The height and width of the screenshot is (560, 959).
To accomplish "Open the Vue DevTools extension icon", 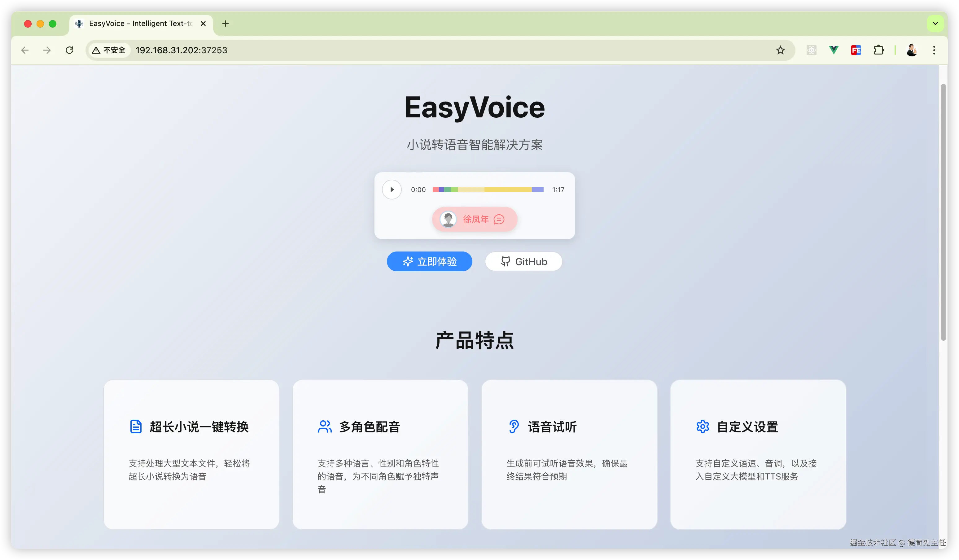I will 834,50.
